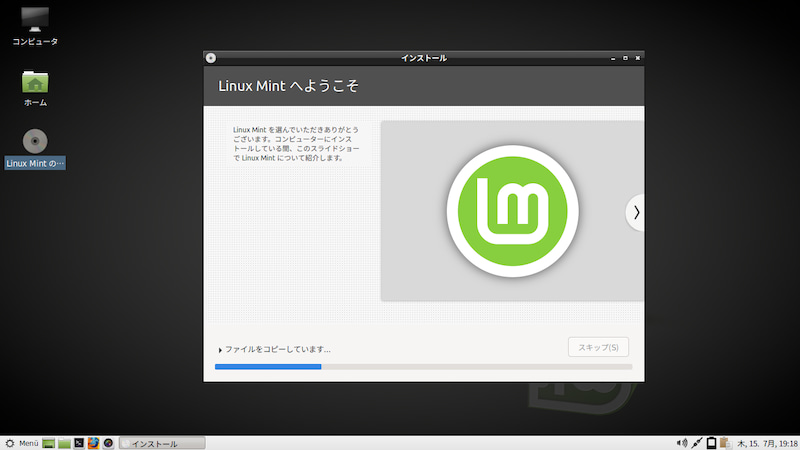Viewport: 800px width, 450px height.
Task: Expand the ファイルをコピーしています details triangle
Action: point(220,350)
